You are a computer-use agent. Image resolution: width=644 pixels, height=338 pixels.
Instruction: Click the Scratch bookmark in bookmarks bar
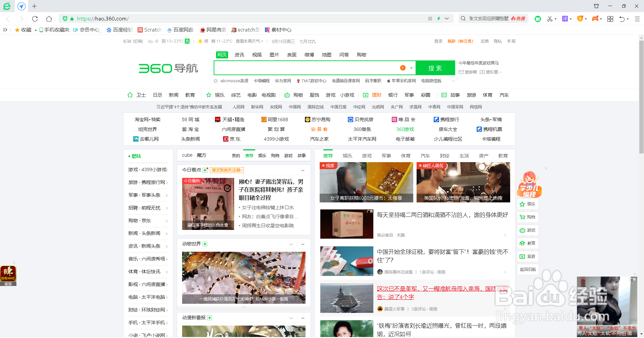(x=150, y=30)
